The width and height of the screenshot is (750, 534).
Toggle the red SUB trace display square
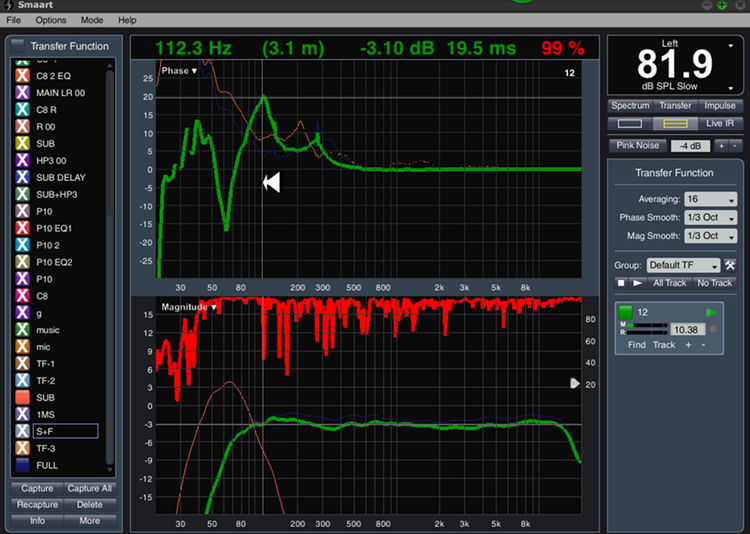tap(22, 398)
